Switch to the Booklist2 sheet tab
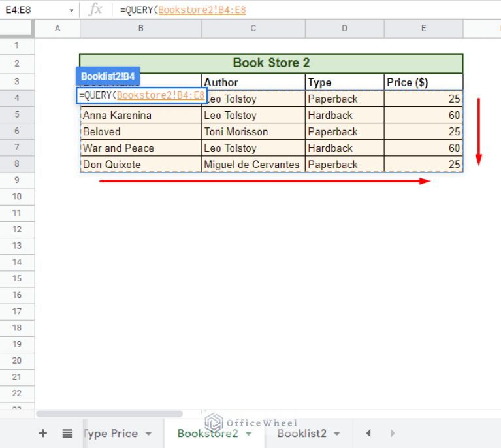The height and width of the screenshot is (448, 501). click(301, 434)
